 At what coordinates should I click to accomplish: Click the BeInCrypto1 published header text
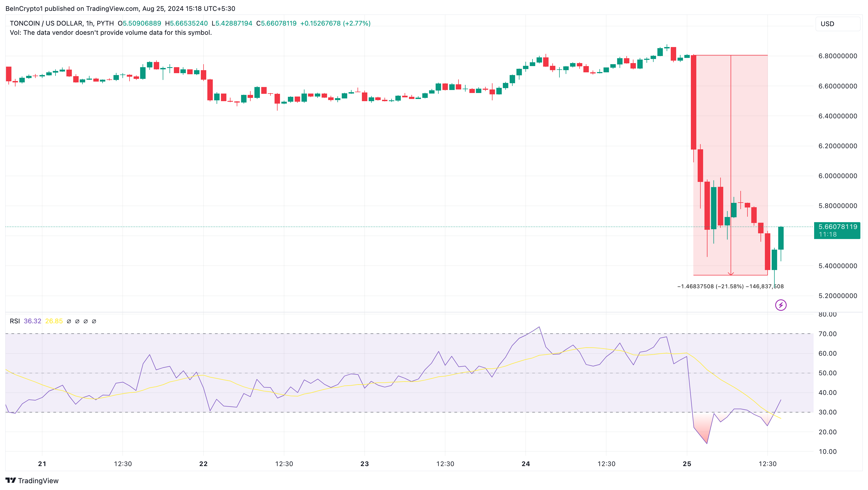[120, 8]
